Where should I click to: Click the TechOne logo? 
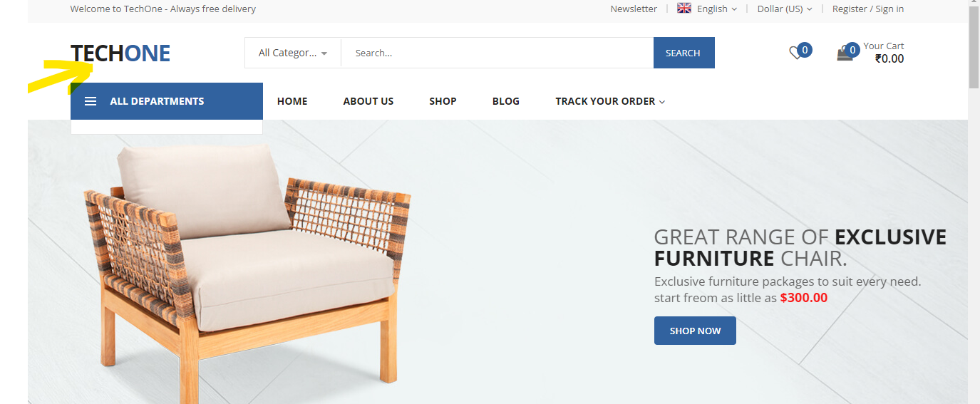coord(120,53)
